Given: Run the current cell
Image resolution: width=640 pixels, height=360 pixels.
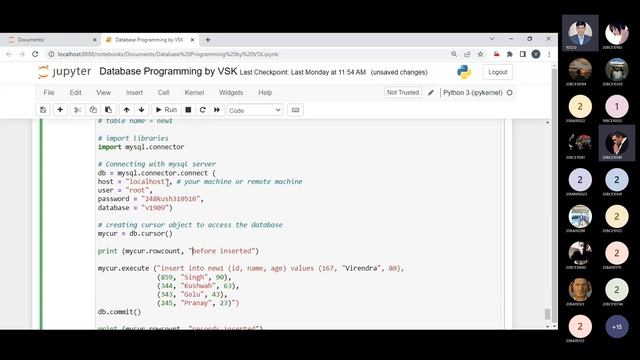Looking at the screenshot, I should point(167,110).
